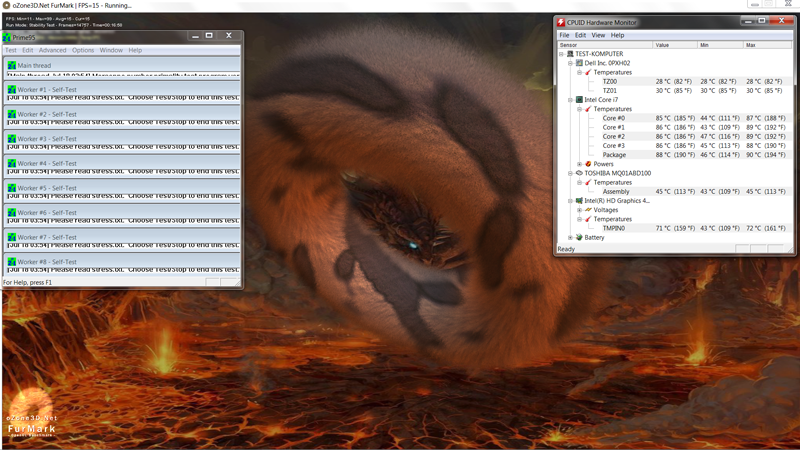This screenshot has height=450, width=800.
Task: Open the File menu in Hardware Monitor
Action: pos(564,35)
